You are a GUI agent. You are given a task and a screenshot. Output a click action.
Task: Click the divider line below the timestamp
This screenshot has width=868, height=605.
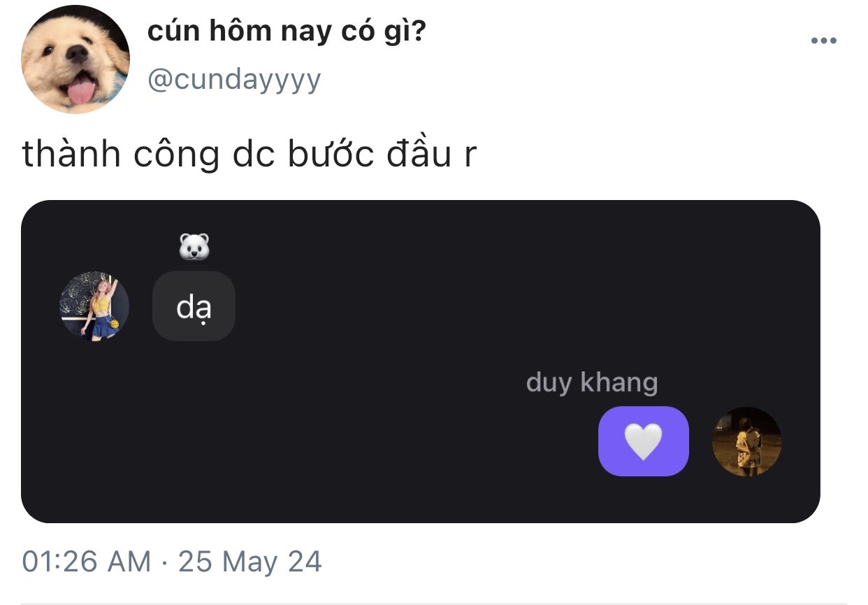[434, 602]
